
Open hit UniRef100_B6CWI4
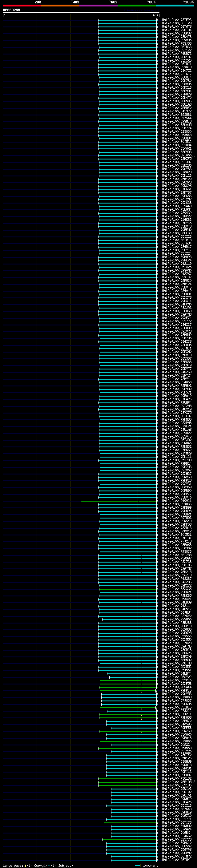[x=177, y=78]
